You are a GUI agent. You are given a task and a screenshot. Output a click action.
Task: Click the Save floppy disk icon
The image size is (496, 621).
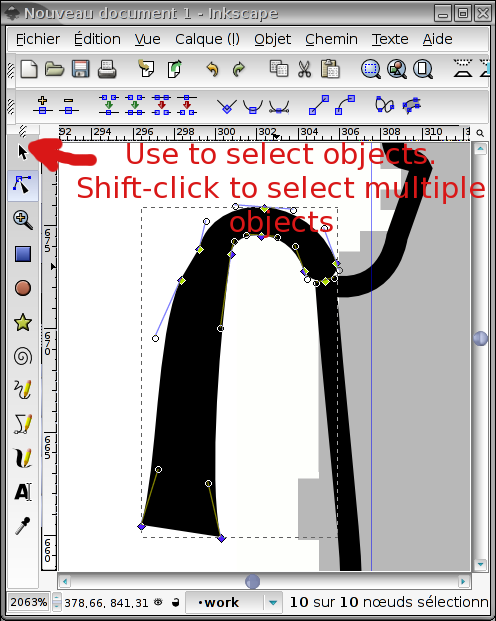[x=80, y=69]
